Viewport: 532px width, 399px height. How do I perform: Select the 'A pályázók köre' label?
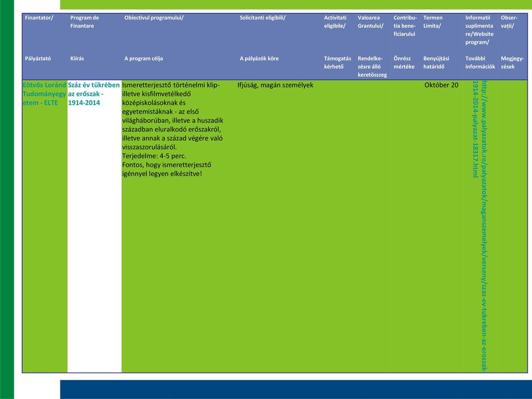259,58
